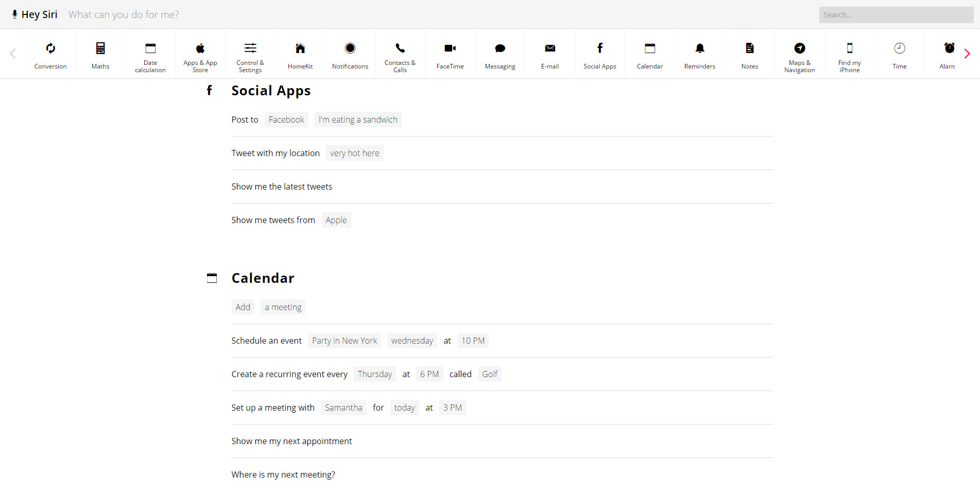This screenshot has height=491, width=980.
Task: Click the today chip
Action: [405, 408]
